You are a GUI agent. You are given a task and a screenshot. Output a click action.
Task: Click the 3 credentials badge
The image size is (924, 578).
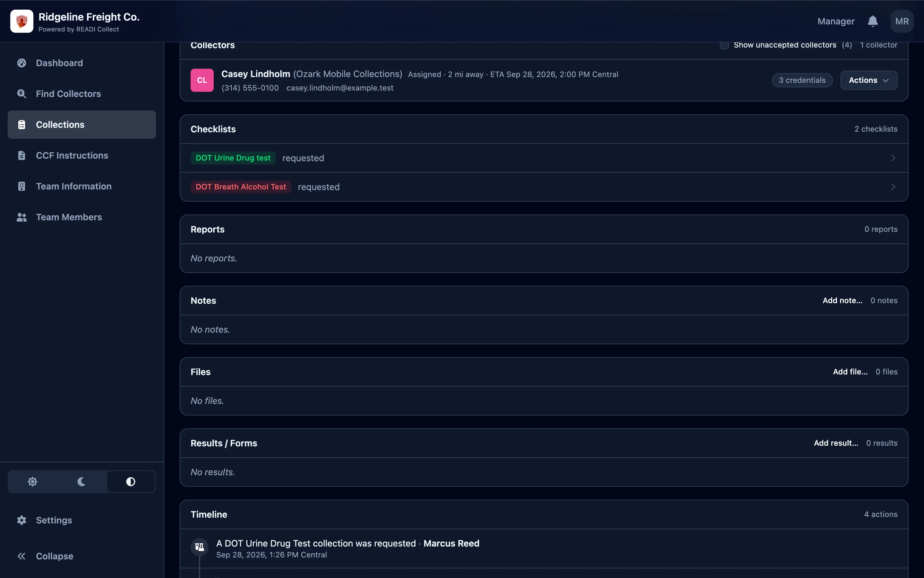tap(802, 80)
